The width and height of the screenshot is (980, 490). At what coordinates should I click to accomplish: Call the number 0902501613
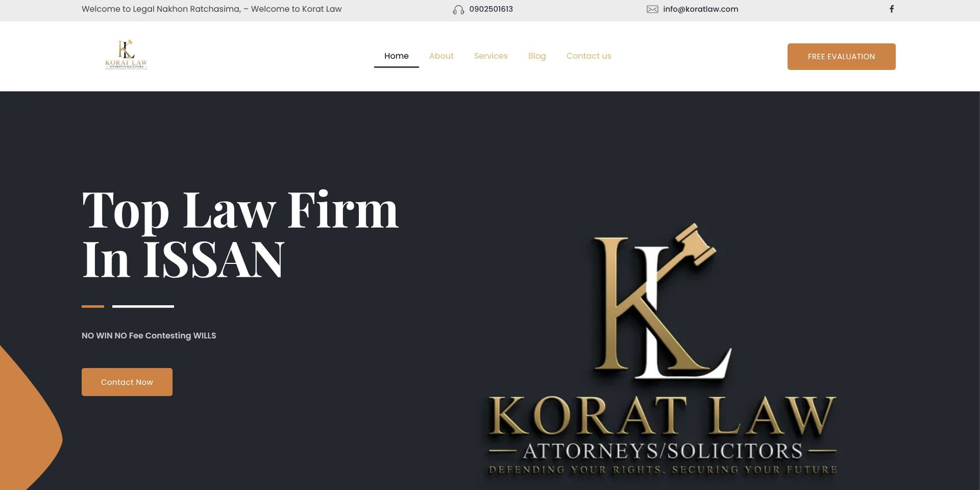click(x=491, y=9)
